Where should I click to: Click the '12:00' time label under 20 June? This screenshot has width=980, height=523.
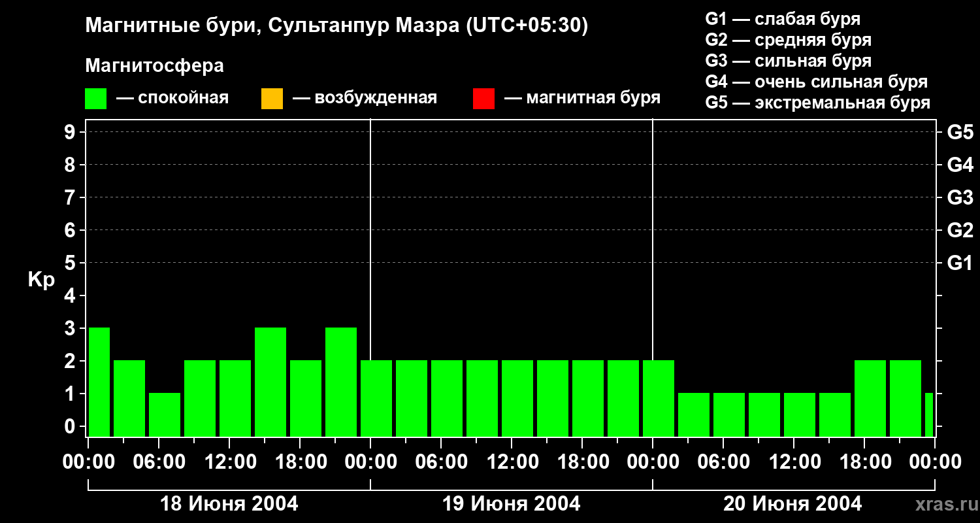794,462
